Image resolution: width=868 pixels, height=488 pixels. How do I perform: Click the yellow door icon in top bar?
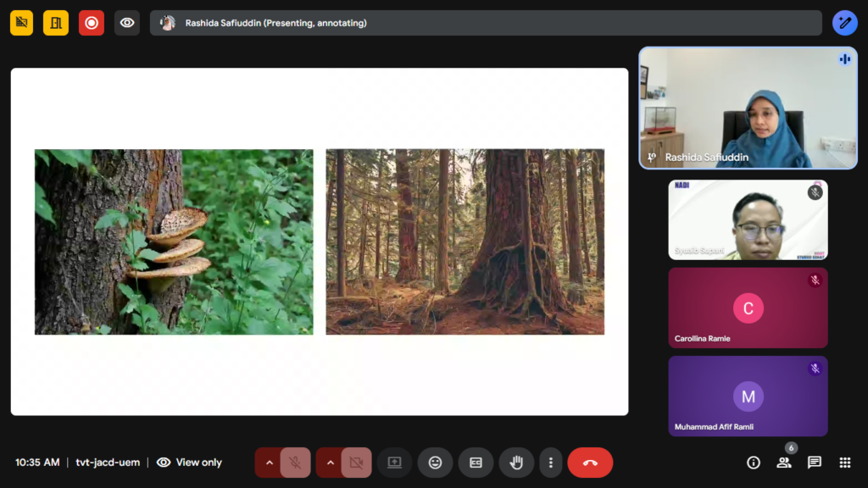pyautogui.click(x=56, y=23)
